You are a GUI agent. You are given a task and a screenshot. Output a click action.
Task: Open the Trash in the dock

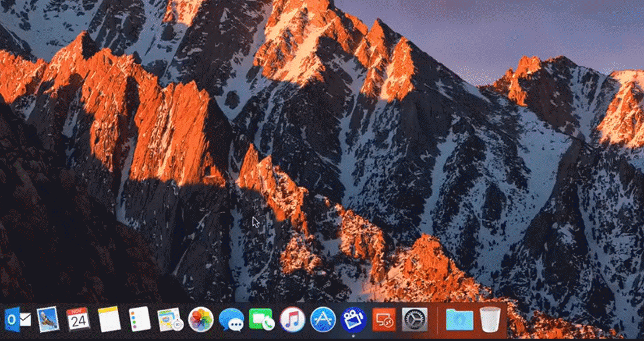tap(490, 319)
